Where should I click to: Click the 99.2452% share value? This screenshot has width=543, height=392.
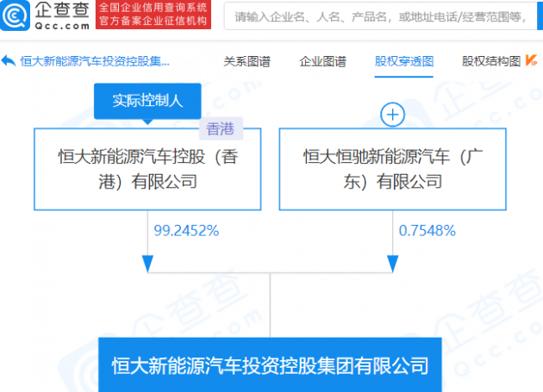(x=186, y=231)
